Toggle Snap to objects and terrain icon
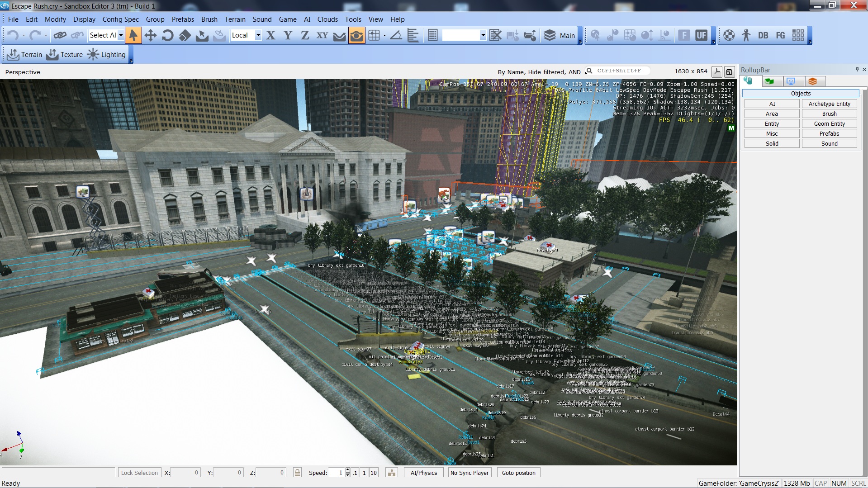Viewport: 868px width, 488px height. click(x=357, y=35)
